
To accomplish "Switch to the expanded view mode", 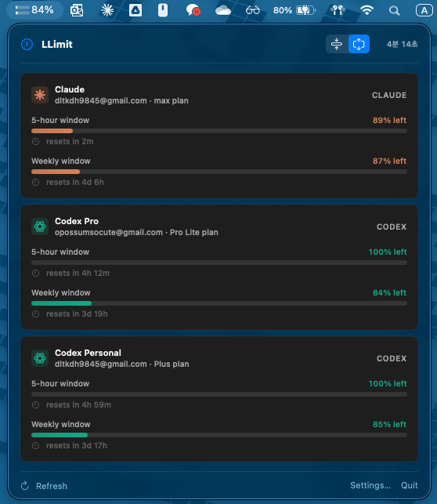I will (359, 44).
